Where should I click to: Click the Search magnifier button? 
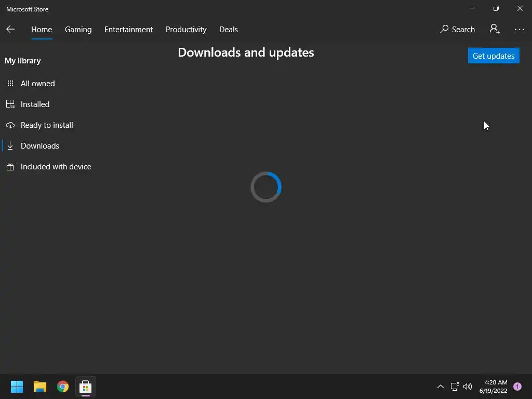click(457, 30)
